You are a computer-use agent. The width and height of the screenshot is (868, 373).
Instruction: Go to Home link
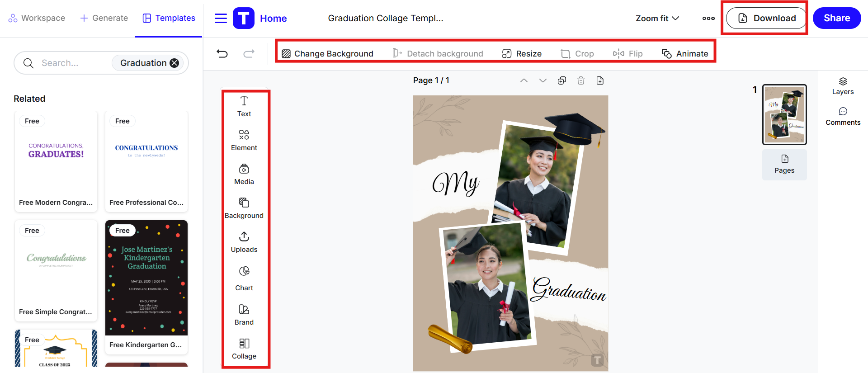click(x=274, y=19)
